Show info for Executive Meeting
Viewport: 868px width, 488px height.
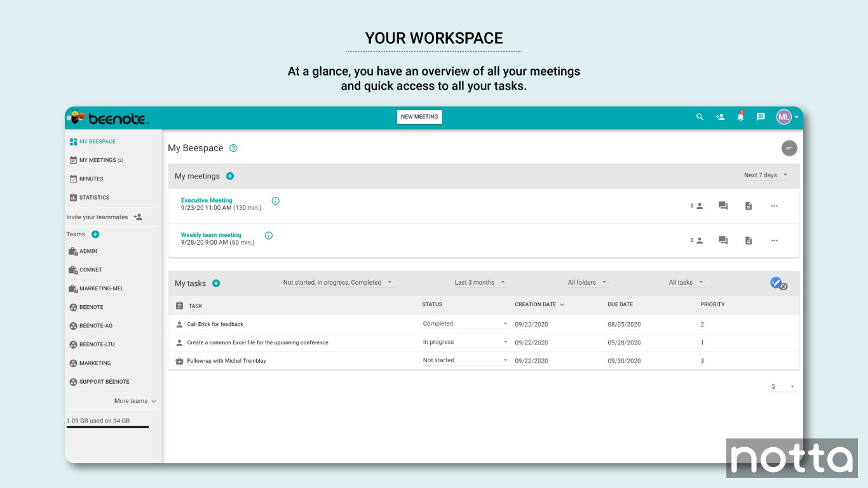(x=275, y=201)
